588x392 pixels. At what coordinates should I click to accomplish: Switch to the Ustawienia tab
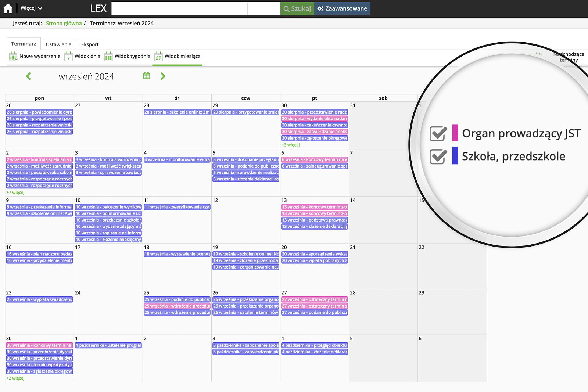coord(58,44)
